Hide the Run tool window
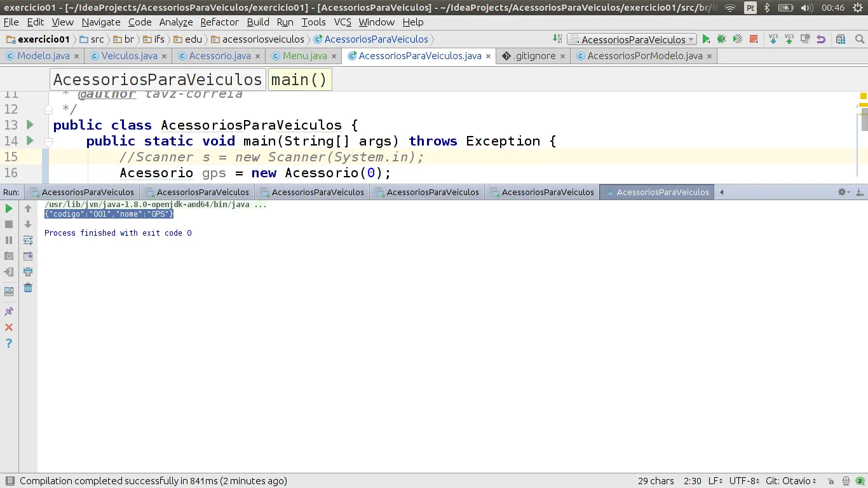Image resolution: width=868 pixels, height=488 pixels. point(860,192)
